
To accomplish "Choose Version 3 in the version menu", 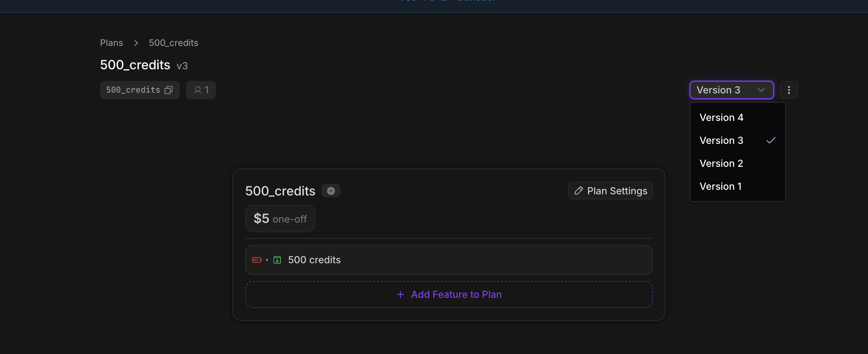I will pos(738,140).
